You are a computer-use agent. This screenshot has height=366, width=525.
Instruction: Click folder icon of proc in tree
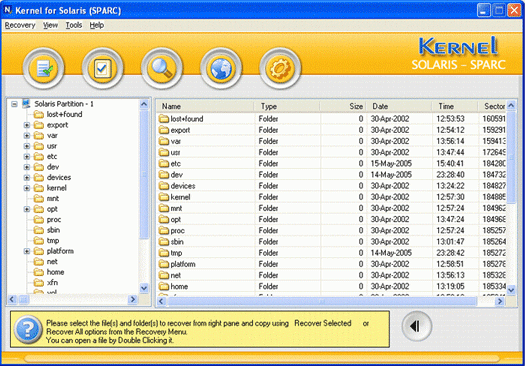39,220
